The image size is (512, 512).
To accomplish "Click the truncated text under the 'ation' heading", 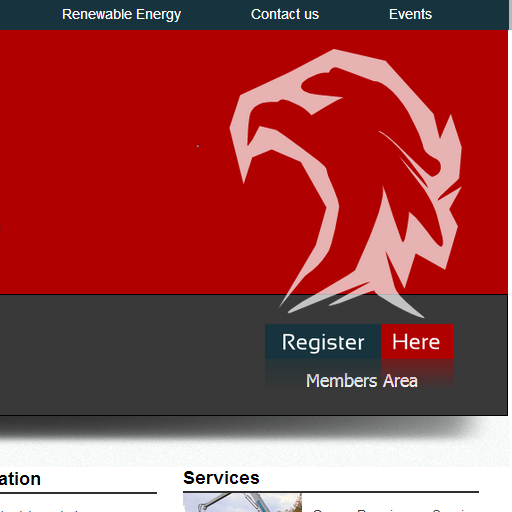I will 40,510.
